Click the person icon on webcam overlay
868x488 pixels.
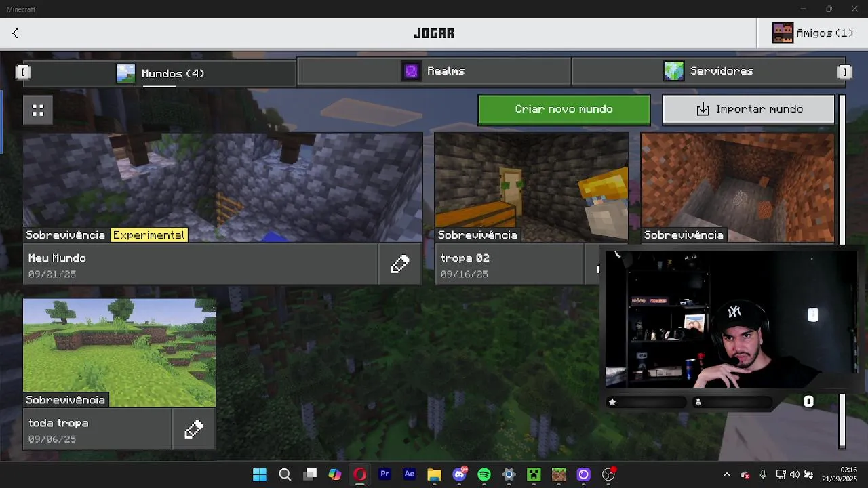click(698, 402)
